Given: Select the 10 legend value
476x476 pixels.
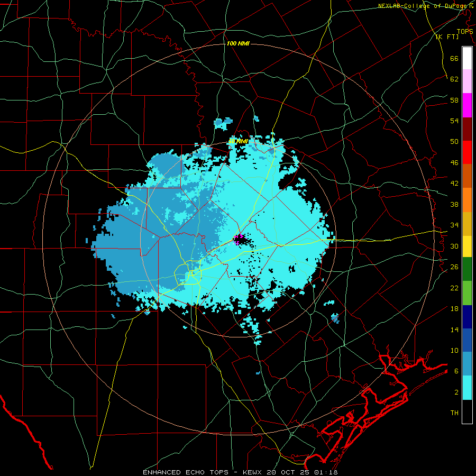Looking at the screenshot, I should (x=454, y=350).
